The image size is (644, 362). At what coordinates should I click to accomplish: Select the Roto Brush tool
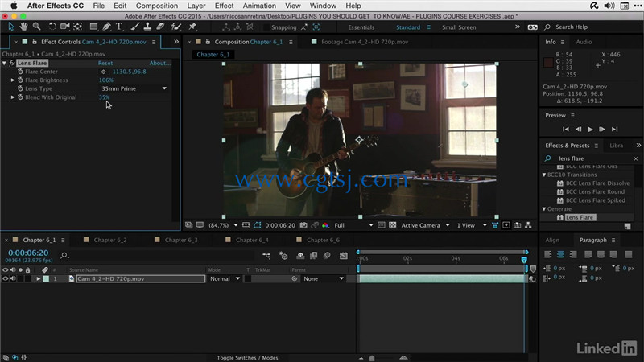[x=176, y=27]
